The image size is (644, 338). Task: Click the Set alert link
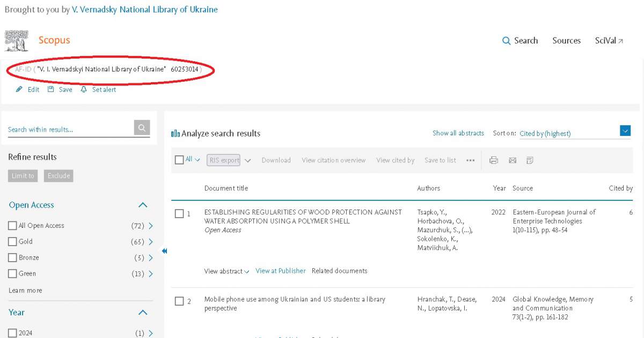(99, 90)
